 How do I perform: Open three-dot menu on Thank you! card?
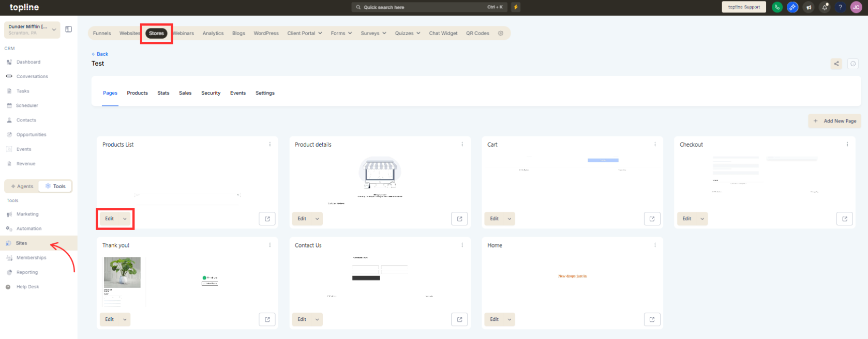click(270, 245)
